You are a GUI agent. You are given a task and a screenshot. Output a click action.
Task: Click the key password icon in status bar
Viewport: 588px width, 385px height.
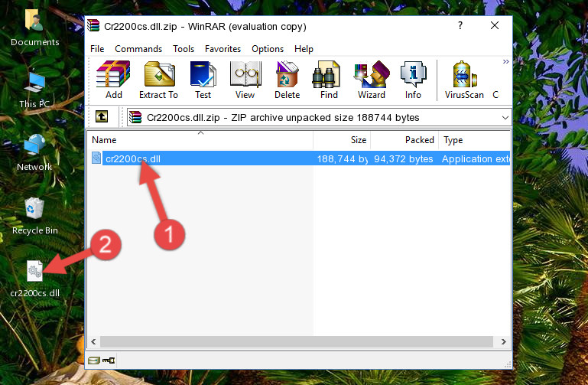click(109, 361)
